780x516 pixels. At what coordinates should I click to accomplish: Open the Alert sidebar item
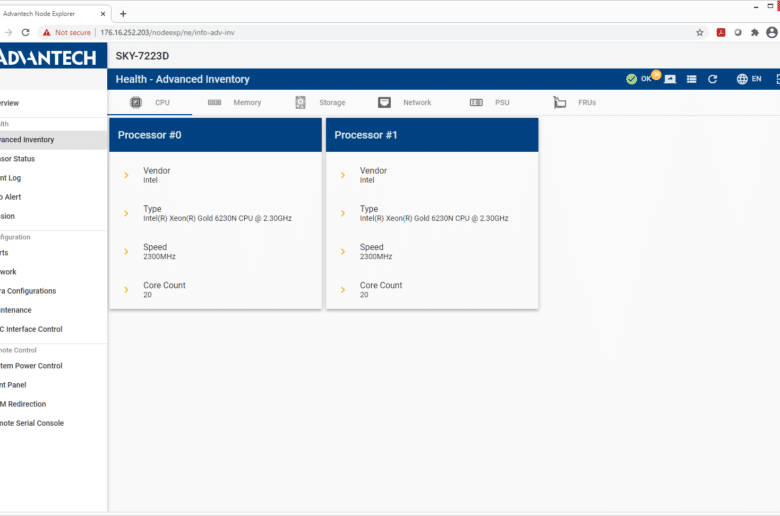(x=53, y=197)
